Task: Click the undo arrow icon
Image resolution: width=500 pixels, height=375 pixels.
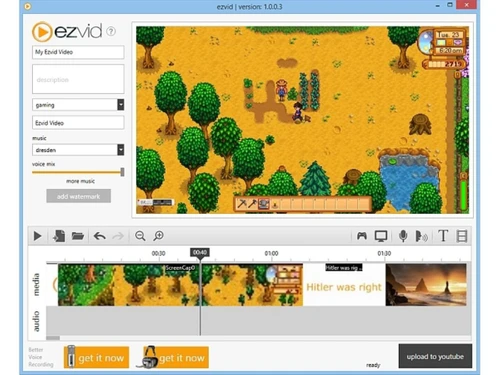Action: pyautogui.click(x=99, y=236)
